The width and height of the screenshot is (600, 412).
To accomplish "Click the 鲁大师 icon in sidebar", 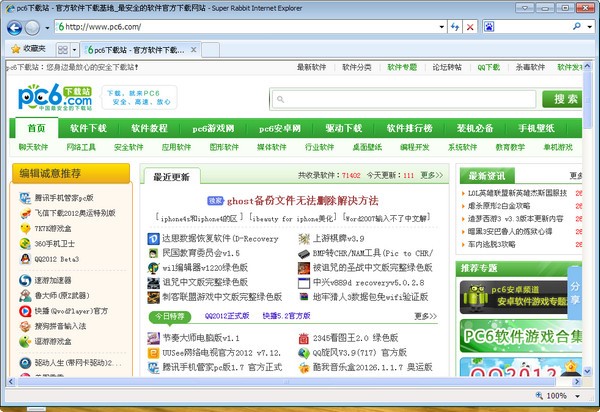I will click(25, 295).
